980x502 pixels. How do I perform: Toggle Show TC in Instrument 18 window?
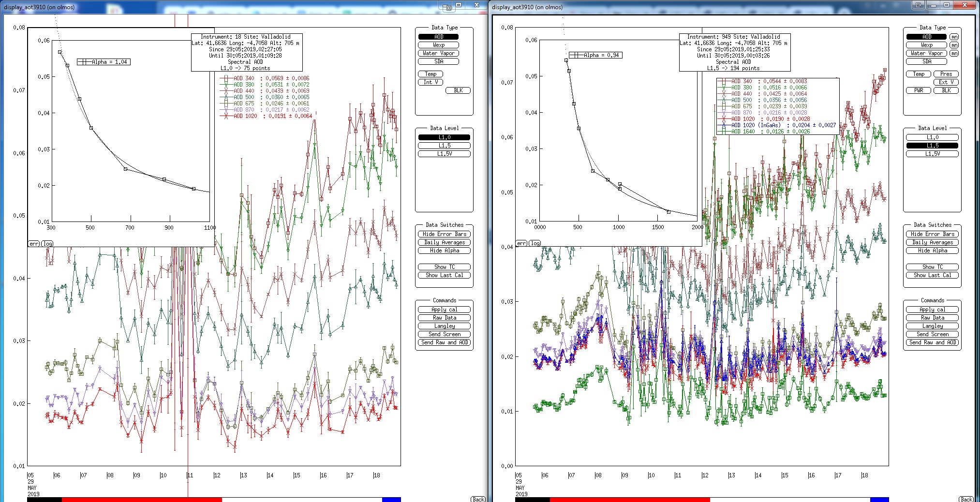pos(445,267)
